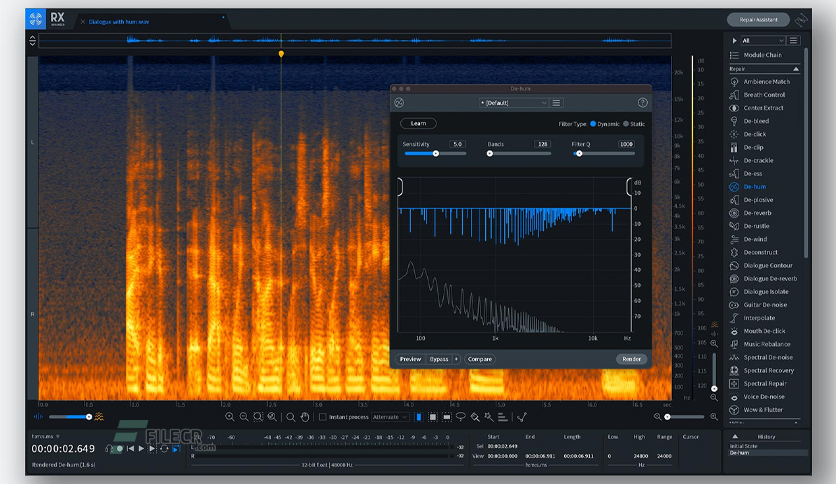Open the De-bleed module
Image resolution: width=836 pixels, height=484 pixels.
(749, 121)
